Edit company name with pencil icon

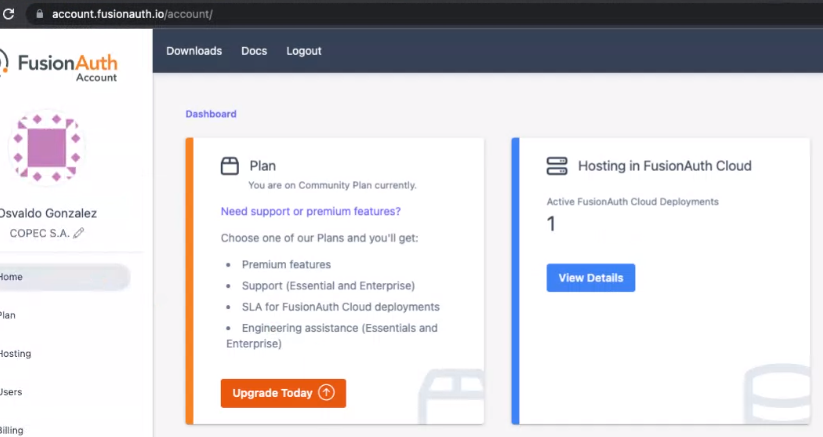pos(79,233)
